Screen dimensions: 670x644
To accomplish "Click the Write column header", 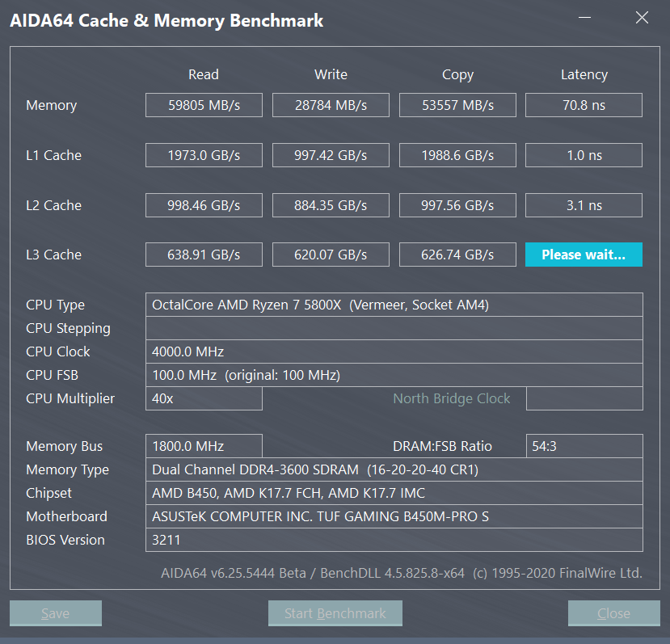I will pyautogui.click(x=331, y=74).
